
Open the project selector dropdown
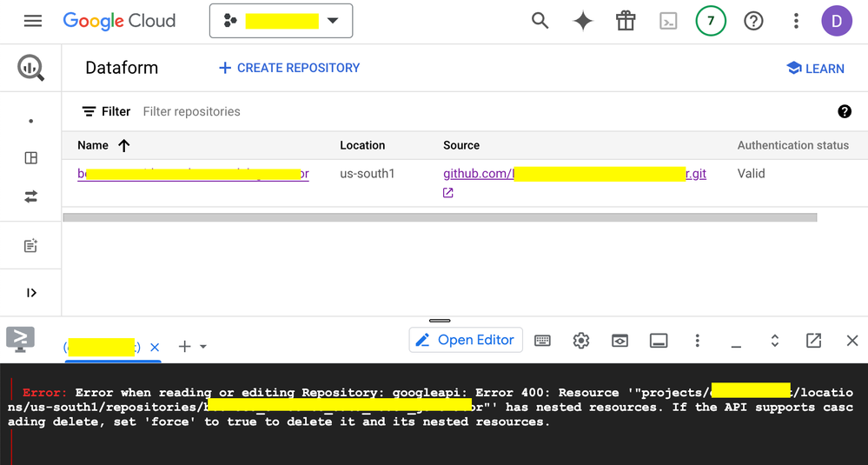click(x=281, y=21)
